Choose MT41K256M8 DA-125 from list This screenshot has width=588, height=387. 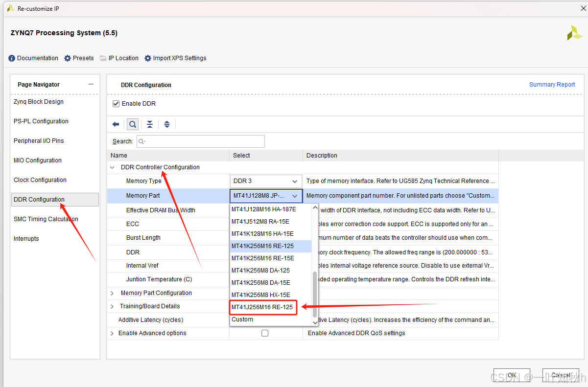click(271, 271)
